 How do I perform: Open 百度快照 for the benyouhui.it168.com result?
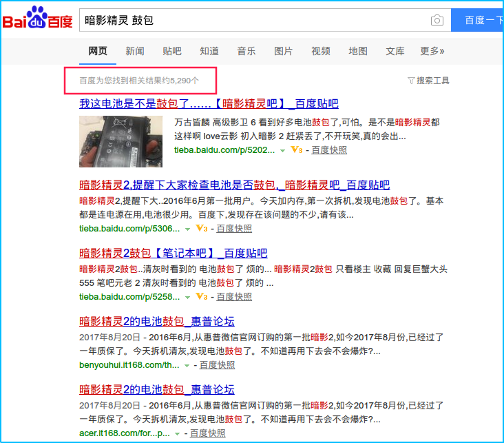(217, 365)
